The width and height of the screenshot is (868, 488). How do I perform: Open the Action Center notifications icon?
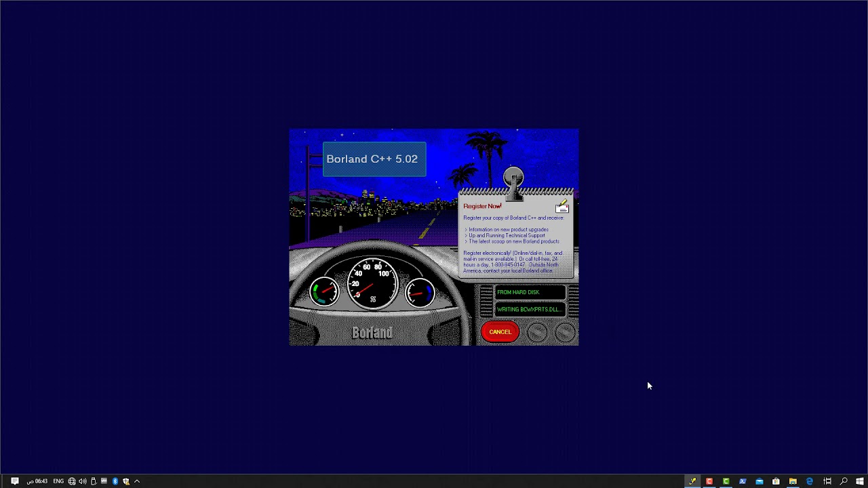pos(15,481)
